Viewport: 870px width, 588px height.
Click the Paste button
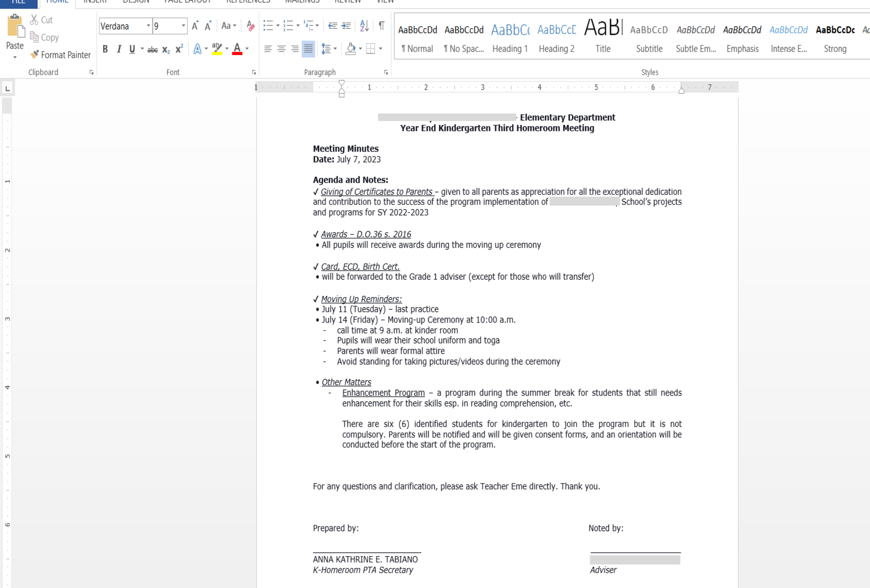point(15,28)
